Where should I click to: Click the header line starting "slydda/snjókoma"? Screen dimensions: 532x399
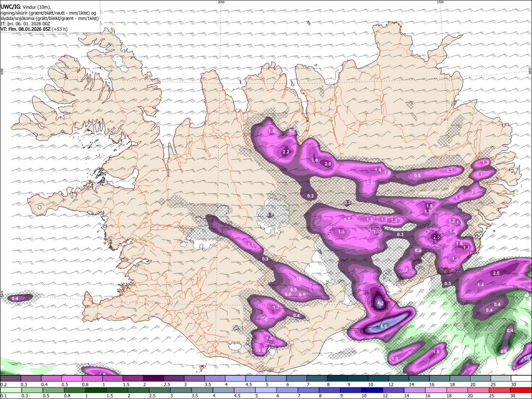coord(50,18)
